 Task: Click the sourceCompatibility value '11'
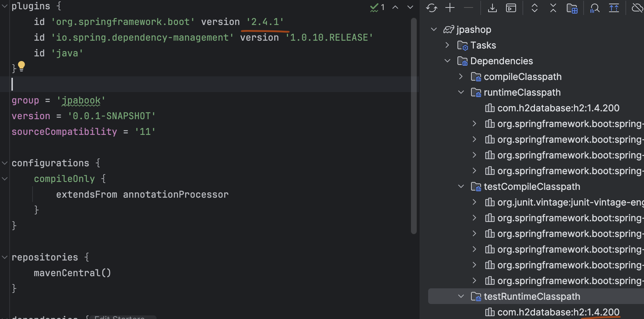coord(145,132)
